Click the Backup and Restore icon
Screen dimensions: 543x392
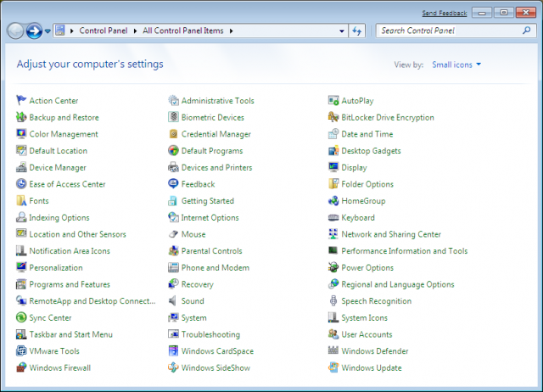tap(21, 117)
